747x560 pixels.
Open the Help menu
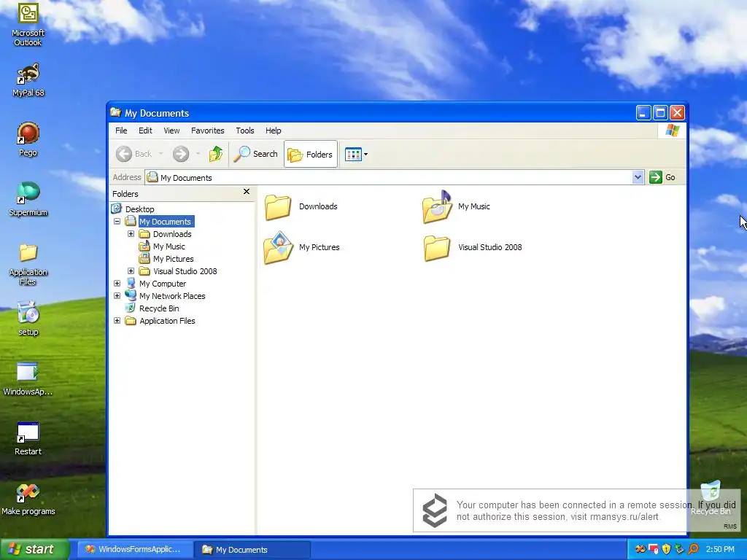pos(274,131)
